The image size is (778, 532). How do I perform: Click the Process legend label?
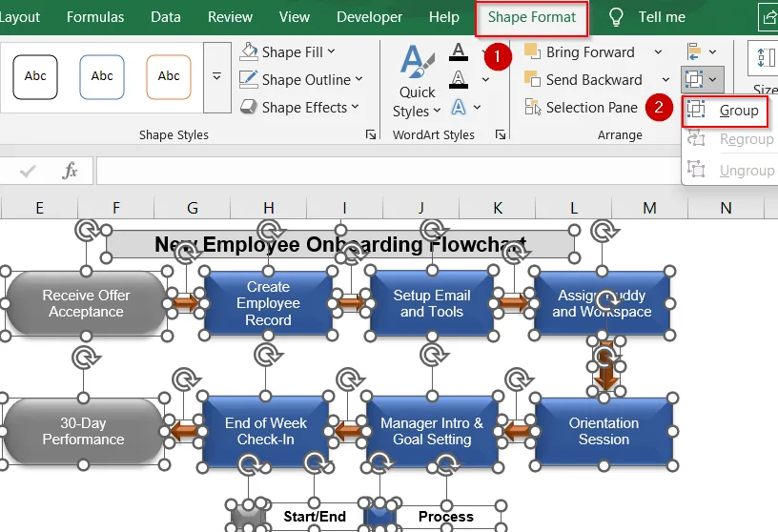445,517
